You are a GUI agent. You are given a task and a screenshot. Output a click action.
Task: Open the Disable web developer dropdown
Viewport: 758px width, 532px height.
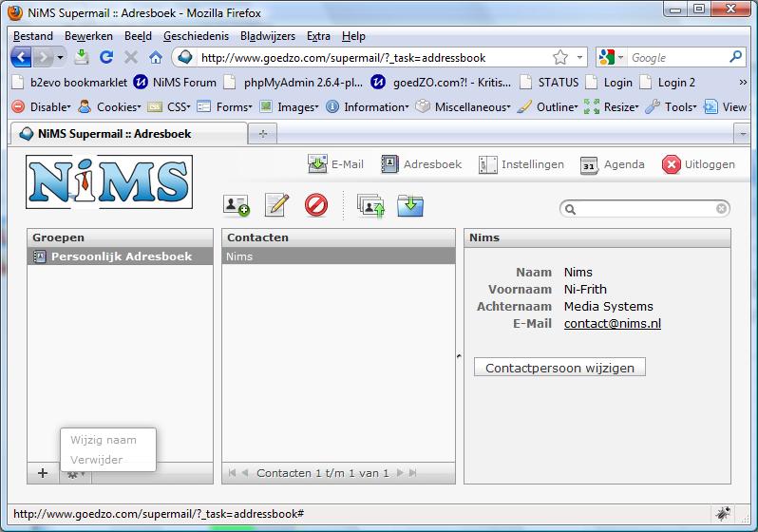coord(41,107)
